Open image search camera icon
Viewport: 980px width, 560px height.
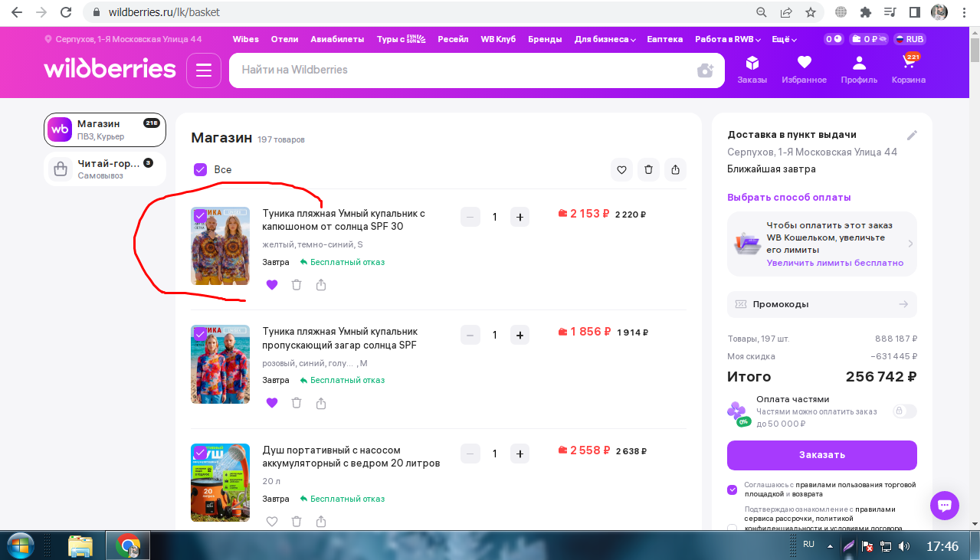[705, 70]
